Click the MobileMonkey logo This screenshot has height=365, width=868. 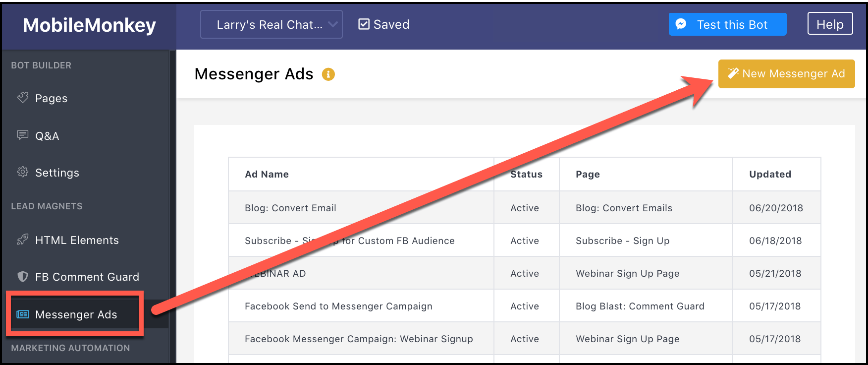[89, 25]
